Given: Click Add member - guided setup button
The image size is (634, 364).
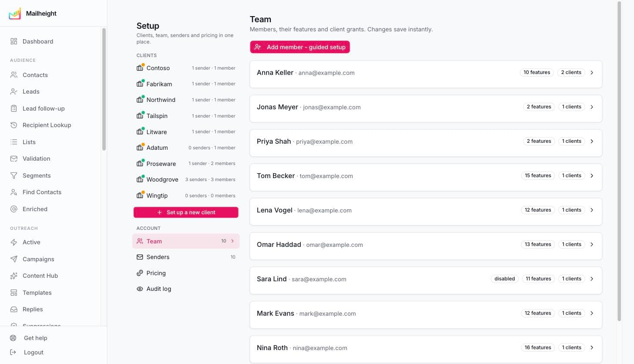Looking at the screenshot, I should click(300, 47).
